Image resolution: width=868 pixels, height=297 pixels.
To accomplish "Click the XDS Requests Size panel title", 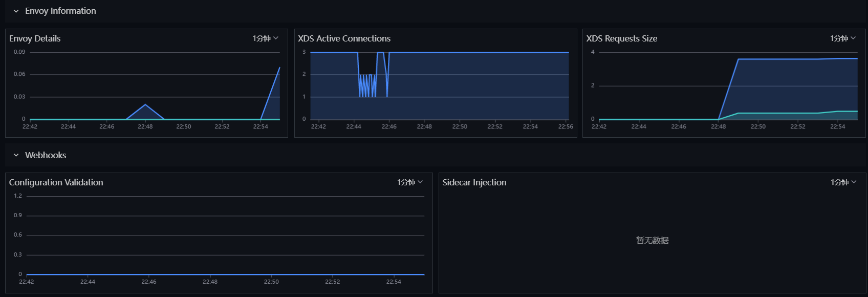I will (x=622, y=38).
